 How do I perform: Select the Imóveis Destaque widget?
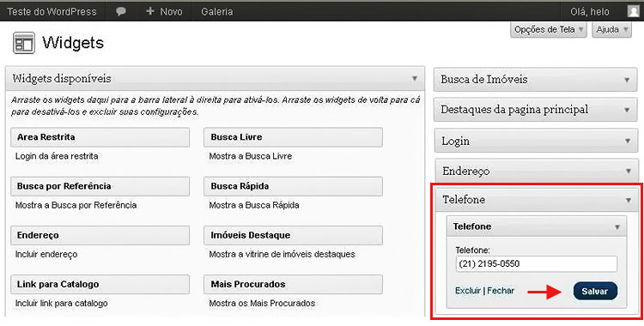pyautogui.click(x=294, y=235)
